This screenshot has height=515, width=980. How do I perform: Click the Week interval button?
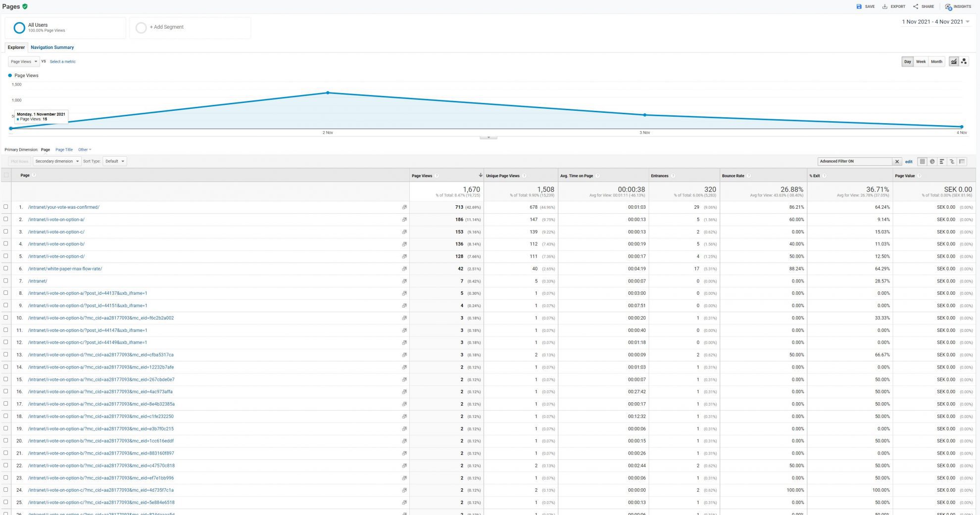coord(921,62)
